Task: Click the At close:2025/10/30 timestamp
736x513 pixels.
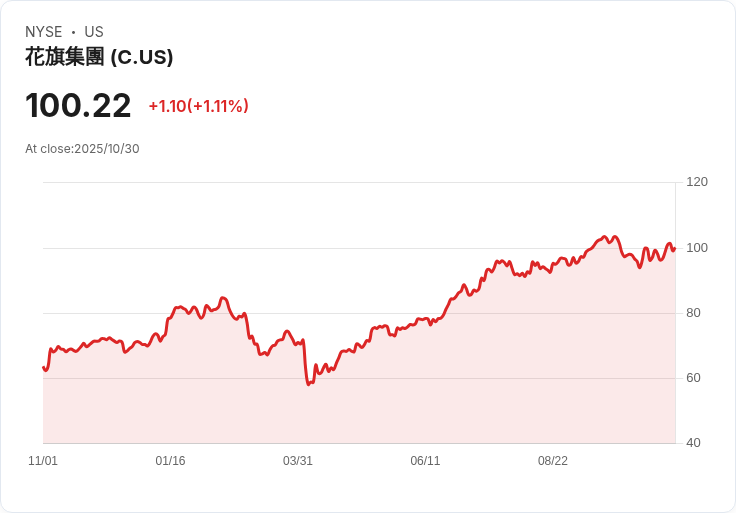Action: pos(82,149)
